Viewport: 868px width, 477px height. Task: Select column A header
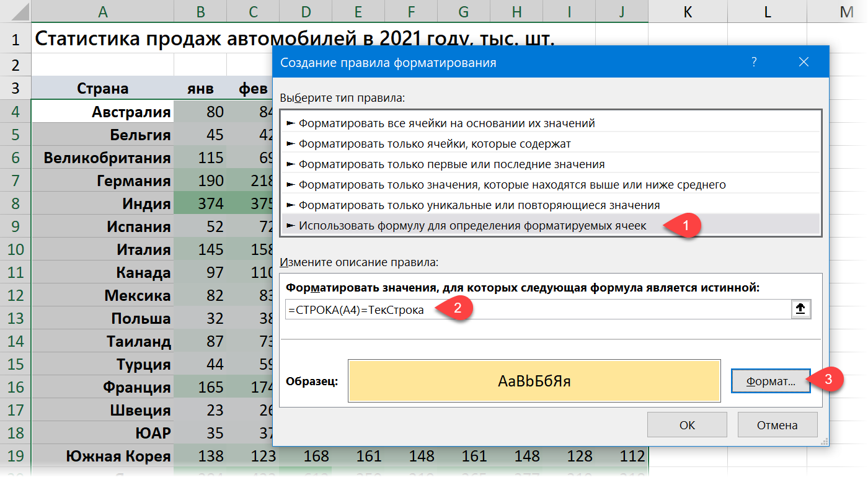tap(102, 11)
